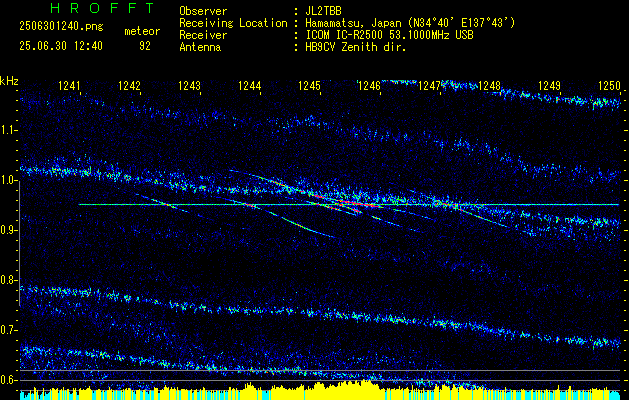
Task: Click the 1247 time marker
Action: click(x=429, y=86)
